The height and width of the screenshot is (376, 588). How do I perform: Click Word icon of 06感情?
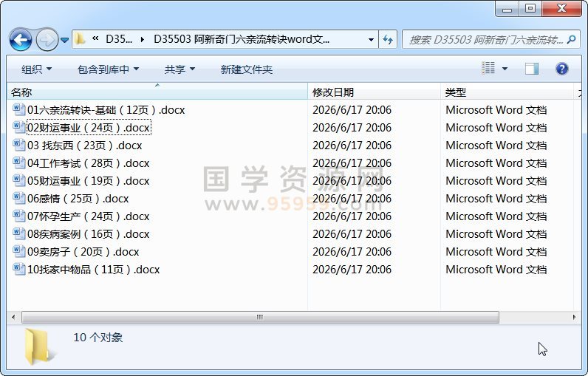coord(18,198)
